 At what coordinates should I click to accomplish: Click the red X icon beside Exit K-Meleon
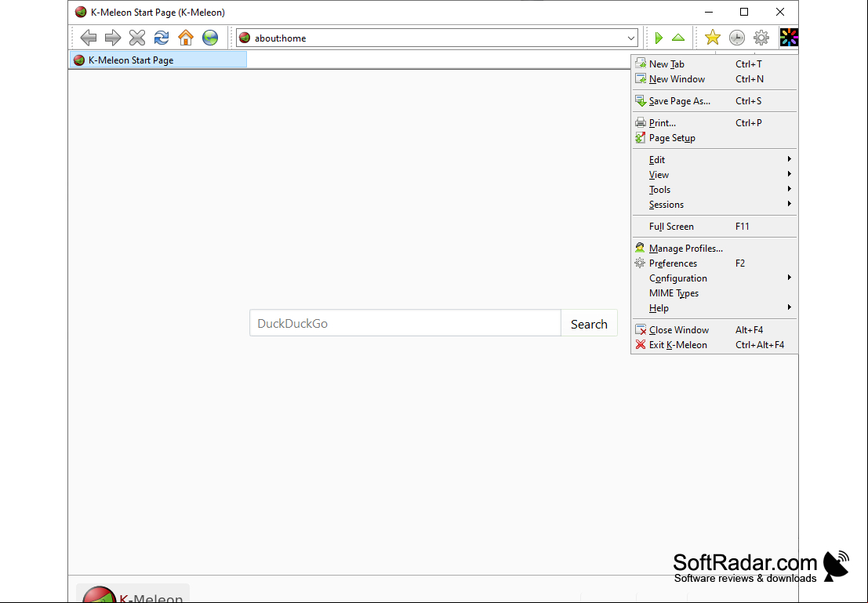[x=641, y=344]
